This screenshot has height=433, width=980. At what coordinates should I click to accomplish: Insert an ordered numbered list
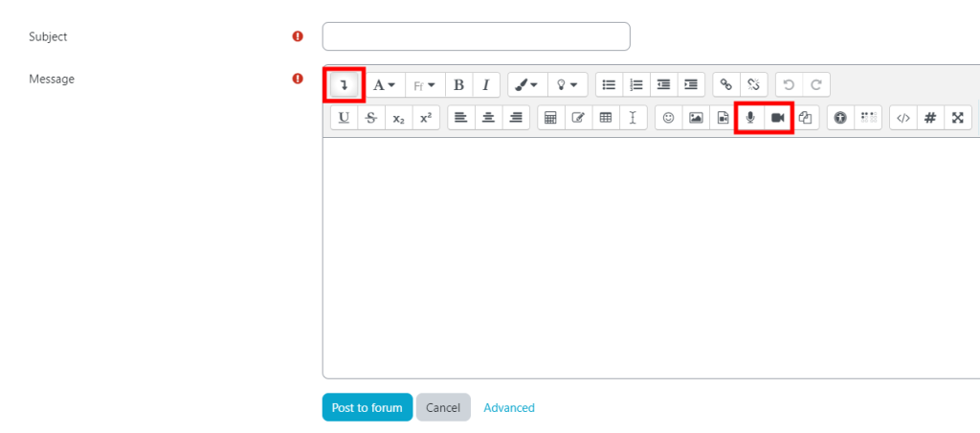point(636,85)
